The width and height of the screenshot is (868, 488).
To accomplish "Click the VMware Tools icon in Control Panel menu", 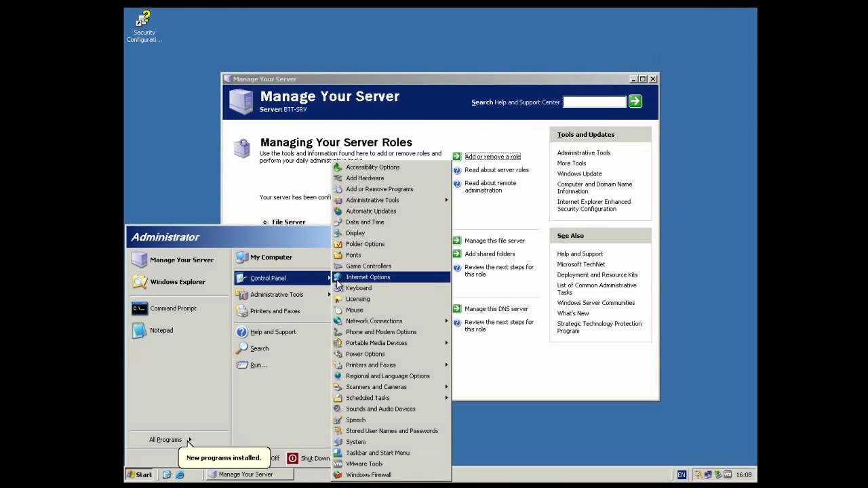I will (x=338, y=464).
